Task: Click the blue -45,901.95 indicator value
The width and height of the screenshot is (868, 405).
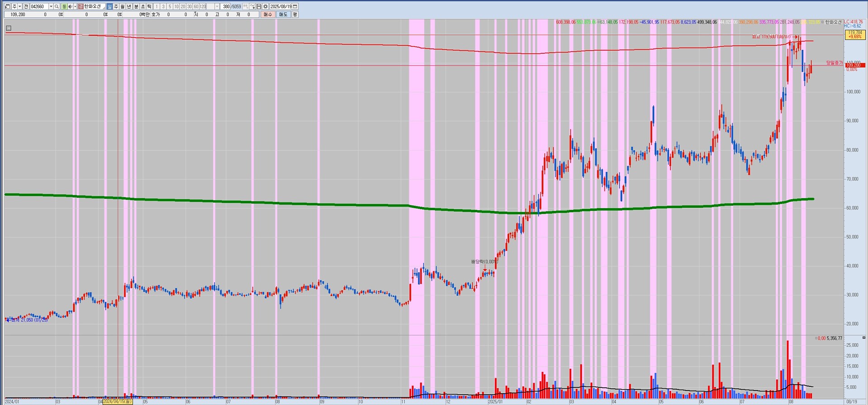Action: point(650,22)
